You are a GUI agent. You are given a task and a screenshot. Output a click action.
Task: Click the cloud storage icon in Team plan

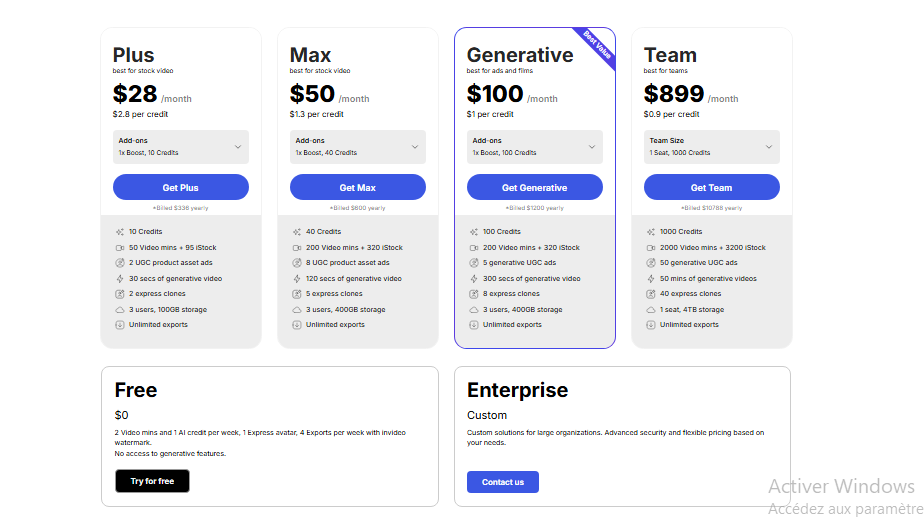click(650, 310)
